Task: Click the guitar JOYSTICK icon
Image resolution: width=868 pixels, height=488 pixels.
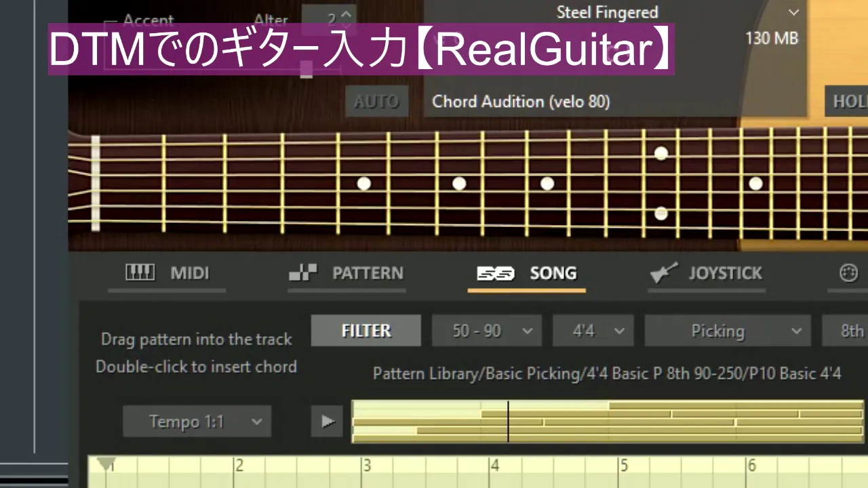Action: (x=664, y=273)
